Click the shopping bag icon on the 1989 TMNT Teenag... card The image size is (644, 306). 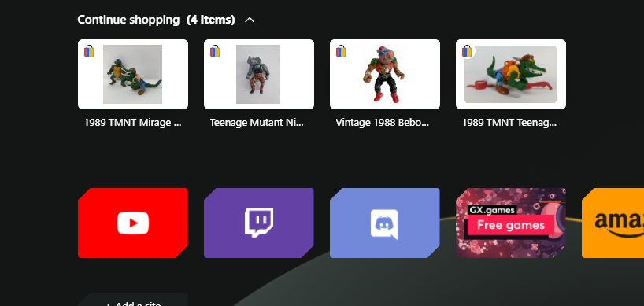click(x=467, y=51)
